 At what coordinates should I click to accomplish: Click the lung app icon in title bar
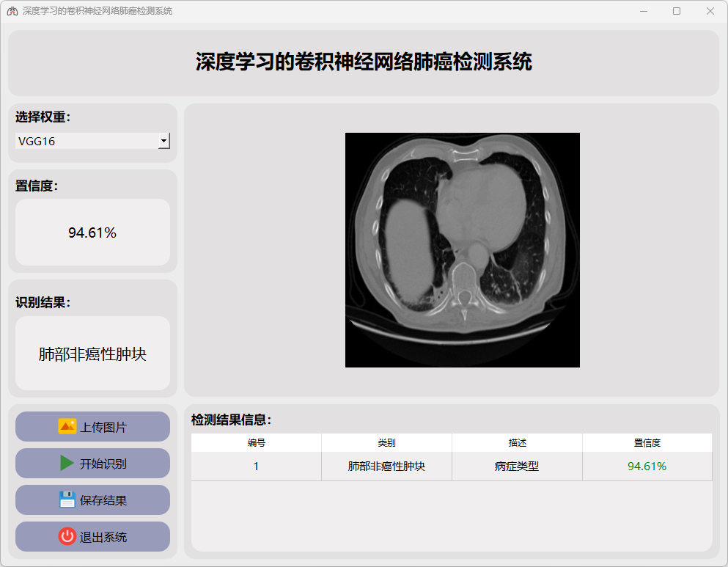pos(12,11)
